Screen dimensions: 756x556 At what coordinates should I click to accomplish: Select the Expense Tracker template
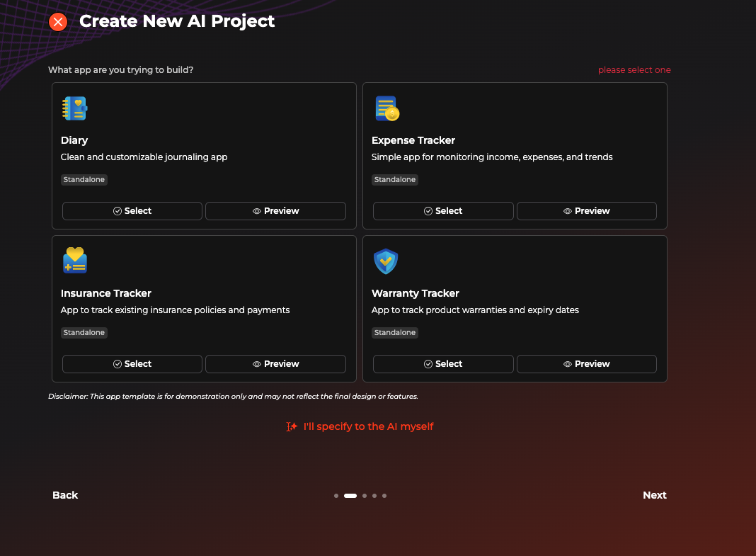[443, 211]
